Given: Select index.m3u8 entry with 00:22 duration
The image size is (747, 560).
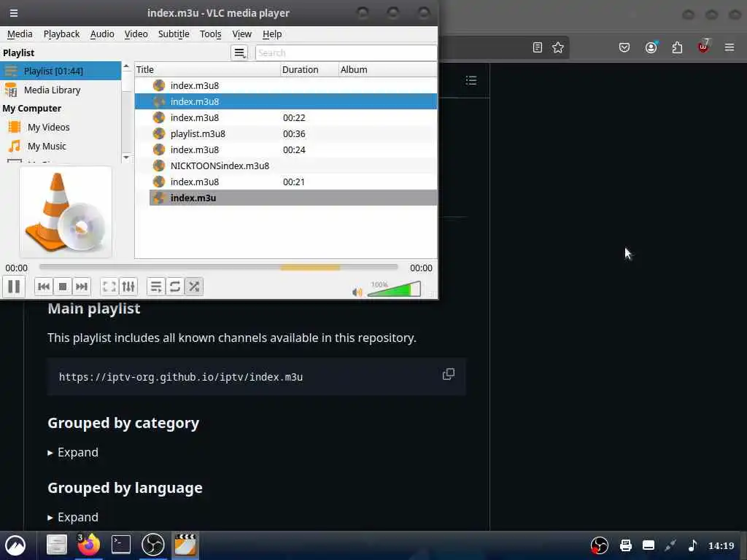Looking at the screenshot, I should point(286,117).
